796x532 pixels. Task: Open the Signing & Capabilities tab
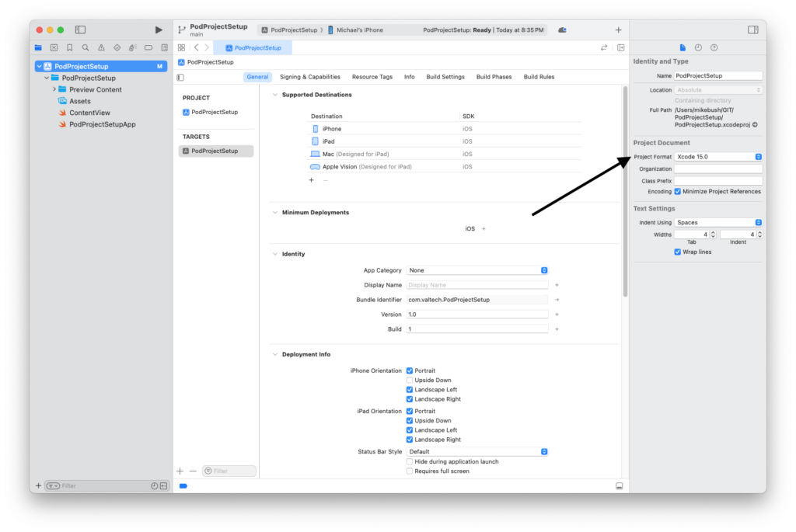click(x=310, y=78)
